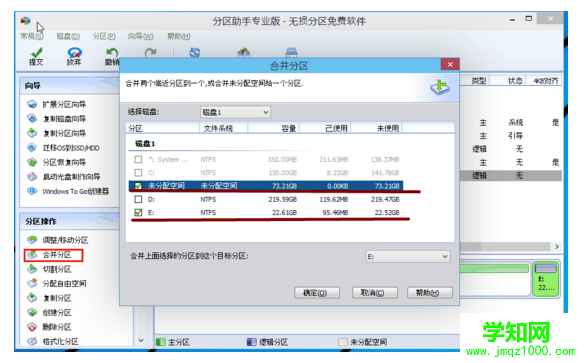Click the 放弃 (discard) toolbar icon
This screenshot has width=587, height=363.
click(74, 57)
